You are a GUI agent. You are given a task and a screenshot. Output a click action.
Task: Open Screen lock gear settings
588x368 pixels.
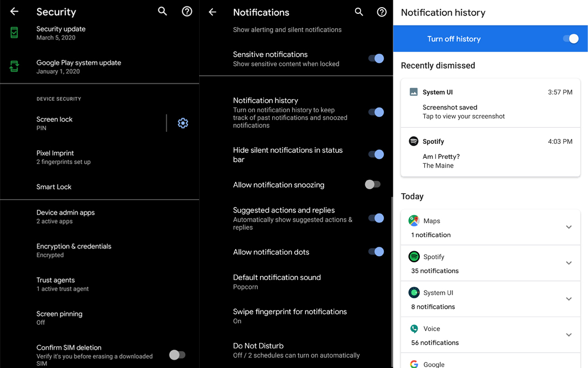[x=183, y=123]
